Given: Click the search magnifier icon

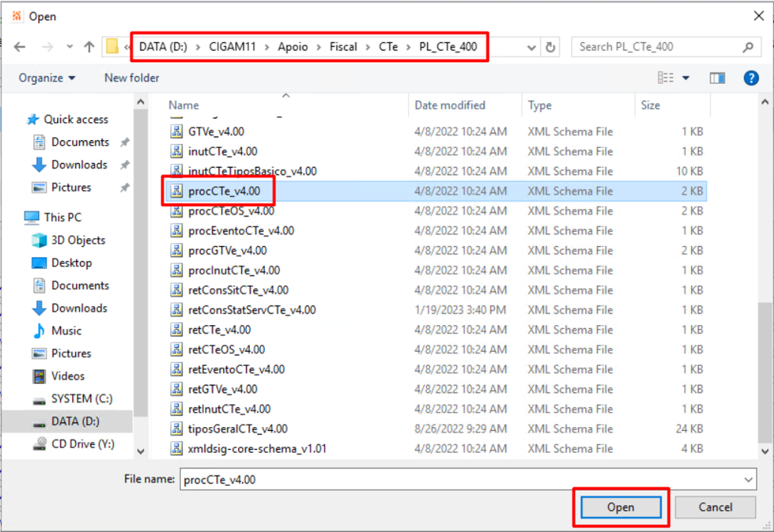Looking at the screenshot, I should tap(748, 47).
